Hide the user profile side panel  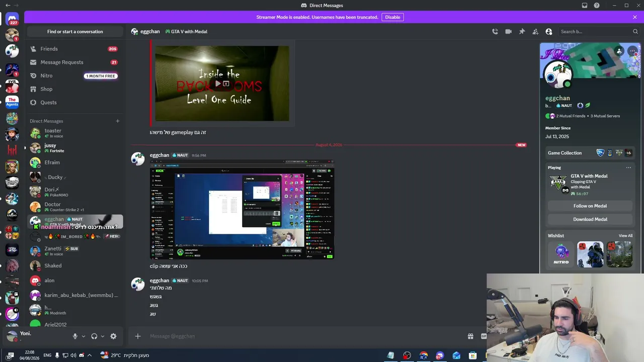(549, 31)
